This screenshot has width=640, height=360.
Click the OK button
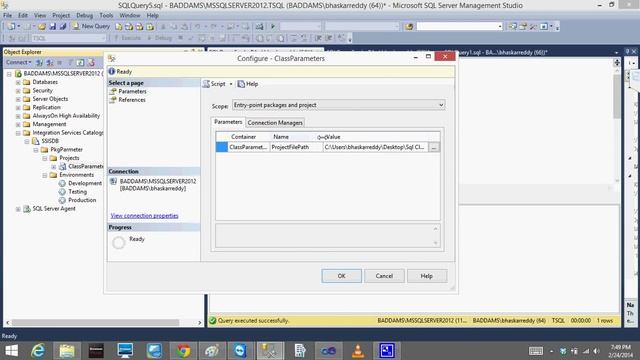(342, 276)
